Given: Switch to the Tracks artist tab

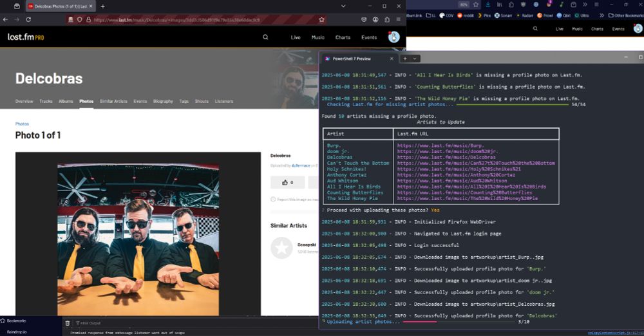Looking at the screenshot, I should tap(46, 101).
